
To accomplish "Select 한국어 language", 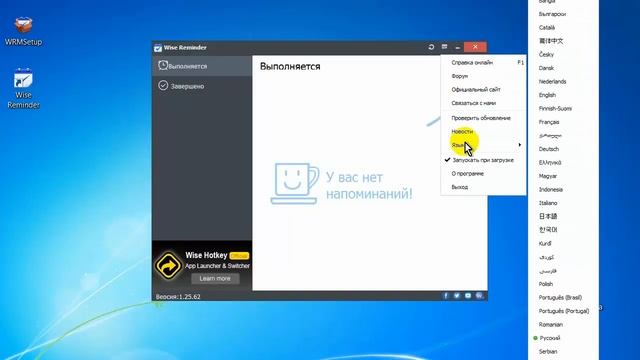I will 548,230.
